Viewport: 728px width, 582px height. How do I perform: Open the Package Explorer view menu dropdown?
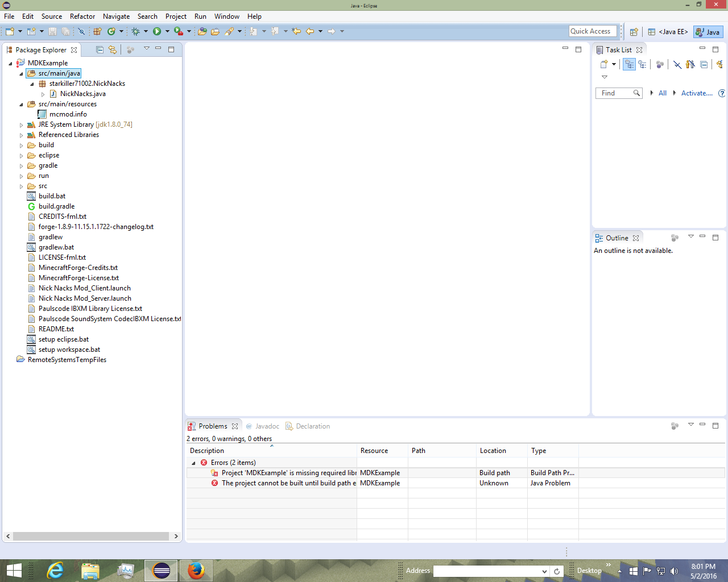click(x=147, y=49)
